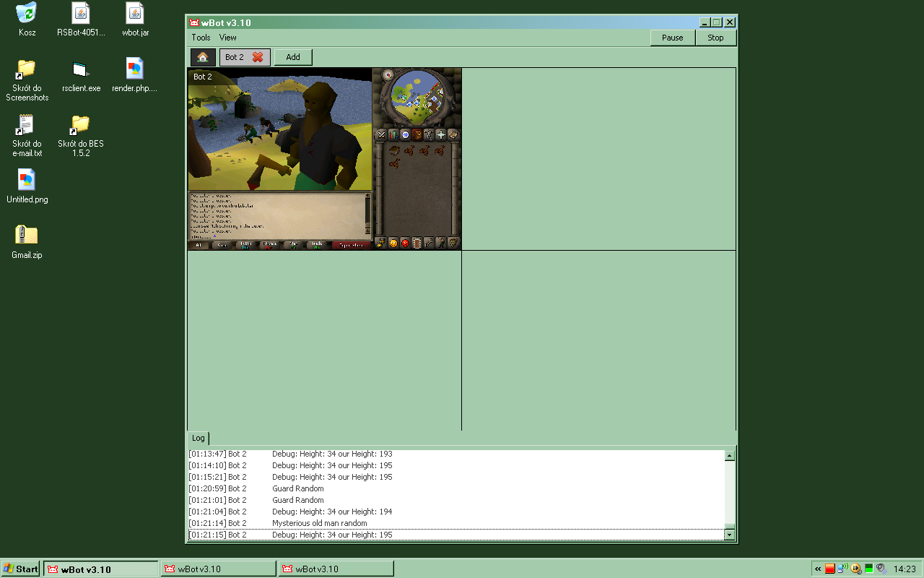
Task: Open the ignore list red face tab
Action: point(405,243)
